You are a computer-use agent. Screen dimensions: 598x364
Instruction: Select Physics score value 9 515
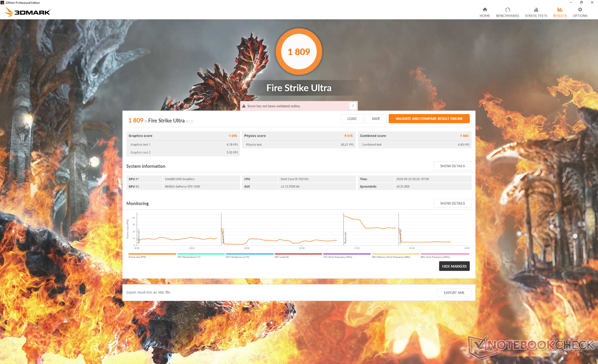click(x=349, y=136)
